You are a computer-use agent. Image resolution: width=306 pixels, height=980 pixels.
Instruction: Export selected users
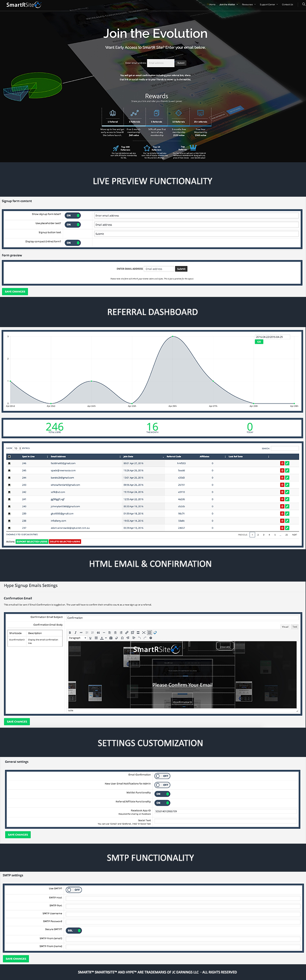(32, 542)
